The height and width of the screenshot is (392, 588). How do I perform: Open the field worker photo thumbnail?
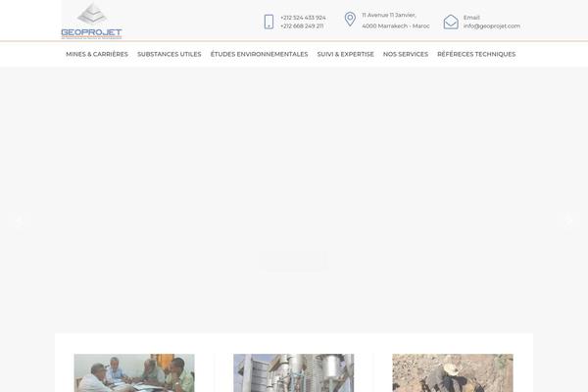tap(453, 372)
